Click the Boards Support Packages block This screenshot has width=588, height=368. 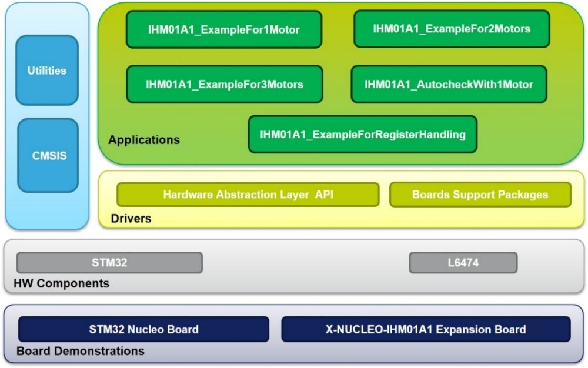pyautogui.click(x=480, y=195)
